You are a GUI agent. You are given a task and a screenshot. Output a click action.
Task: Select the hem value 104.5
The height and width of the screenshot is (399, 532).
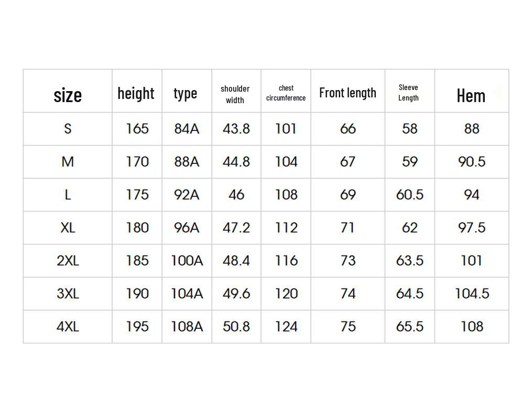coord(472,293)
